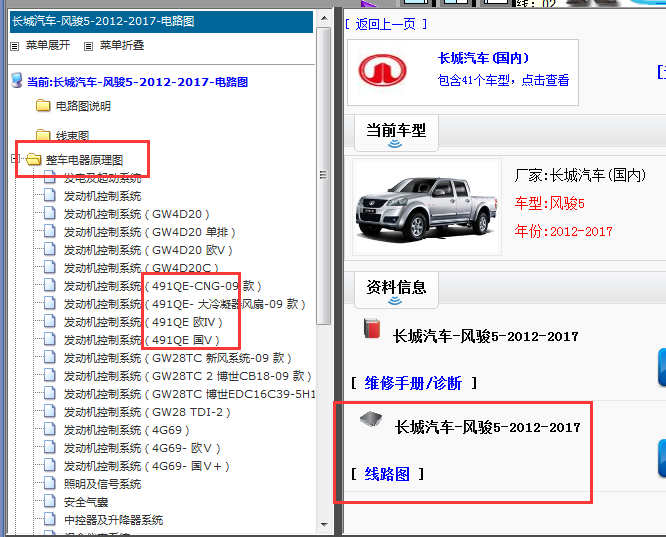This screenshot has height=537, width=666.
Task: Select 整车电器原理图 tree folder label
Action: pos(84,160)
